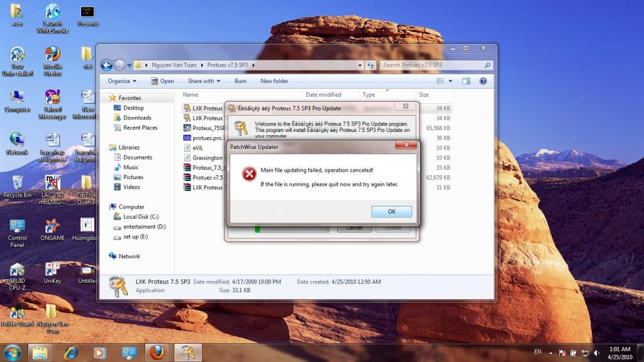The height and width of the screenshot is (362, 644).
Task: Click the EN language indicator
Action: pyautogui.click(x=538, y=352)
